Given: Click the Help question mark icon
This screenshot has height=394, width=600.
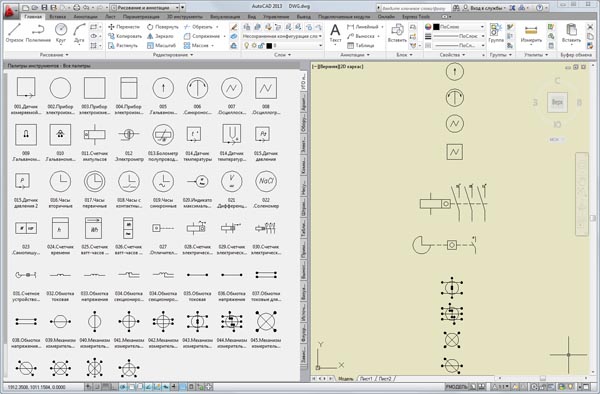Looking at the screenshot, I should pos(539,8).
